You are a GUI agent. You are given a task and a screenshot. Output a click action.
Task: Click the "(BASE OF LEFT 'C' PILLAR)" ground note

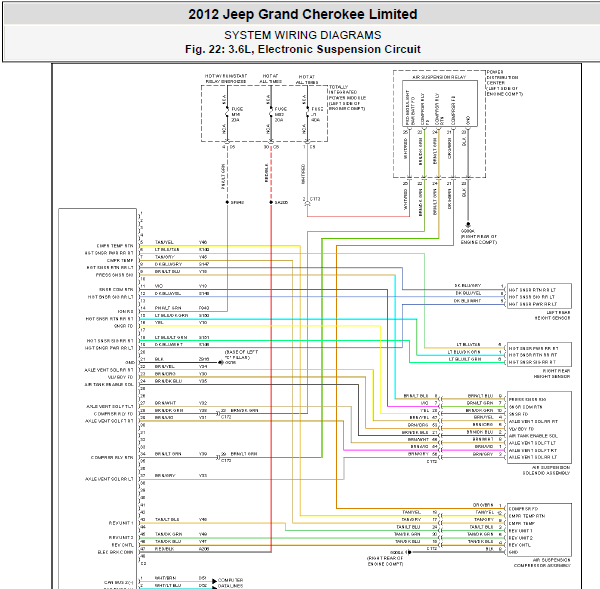[x=241, y=355]
